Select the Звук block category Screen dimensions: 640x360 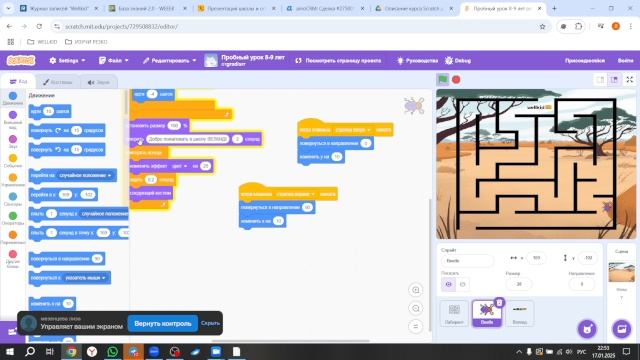pos(13,139)
